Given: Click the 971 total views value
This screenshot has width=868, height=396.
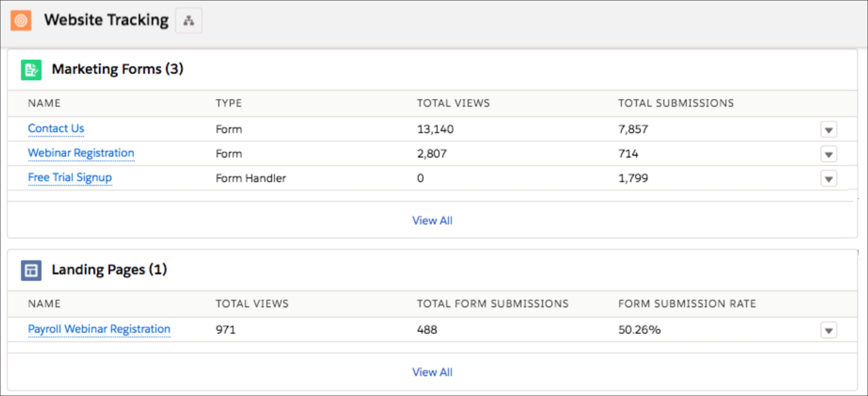Looking at the screenshot, I should coord(226,330).
